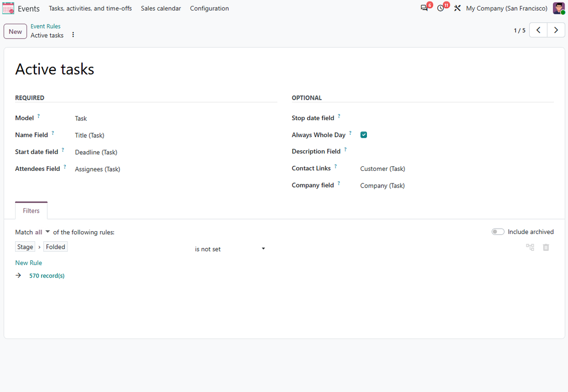Open the 570 record(s) link
Screen dimensions: 568x392
coord(47,276)
